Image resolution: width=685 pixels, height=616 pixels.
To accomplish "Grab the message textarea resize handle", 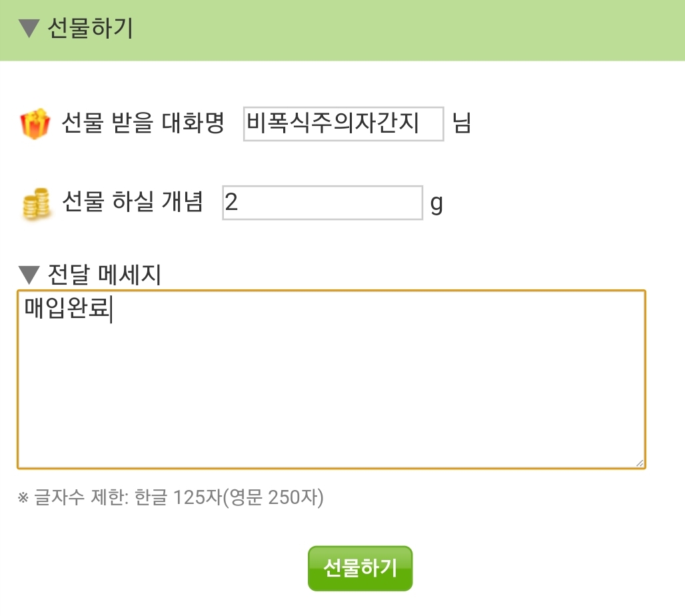I will 640,463.
